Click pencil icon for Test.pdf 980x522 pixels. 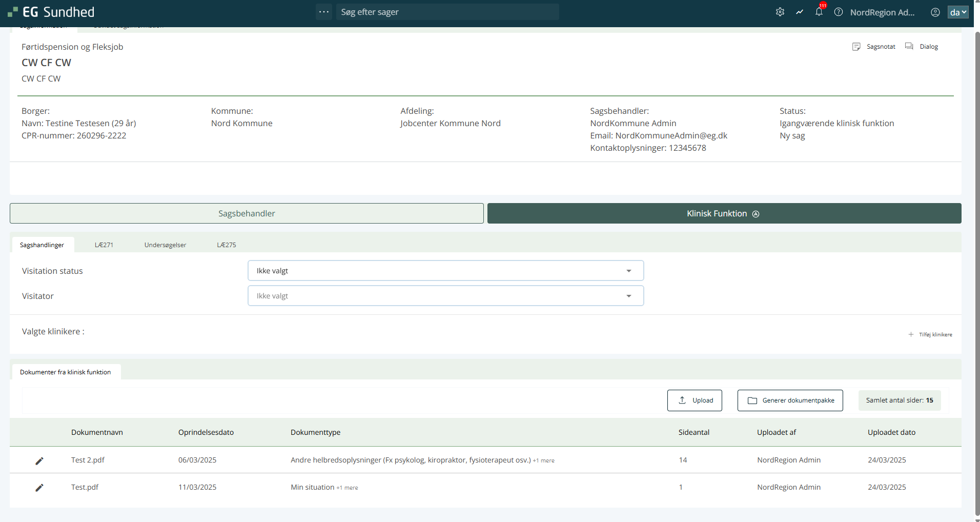tap(39, 487)
